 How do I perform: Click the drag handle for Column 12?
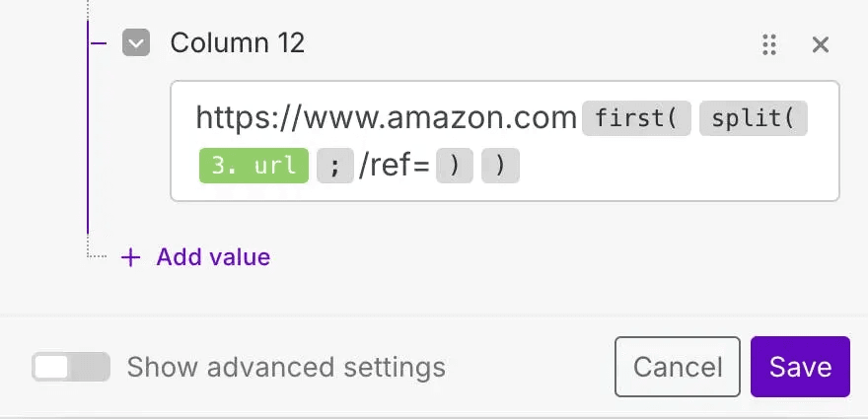point(770,44)
